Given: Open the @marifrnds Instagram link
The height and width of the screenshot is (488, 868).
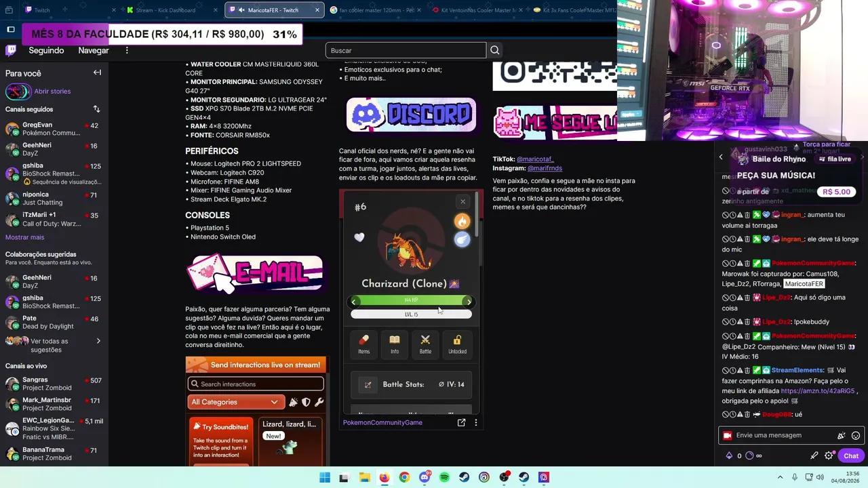Looking at the screenshot, I should tap(545, 168).
